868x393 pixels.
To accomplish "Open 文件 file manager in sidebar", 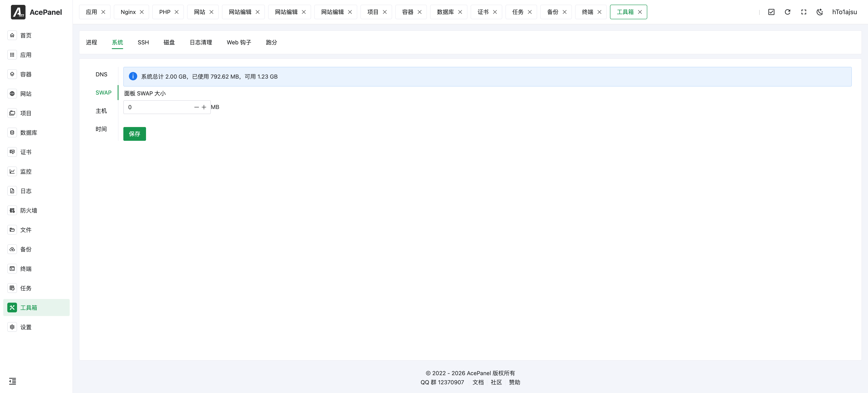I will click(26, 230).
